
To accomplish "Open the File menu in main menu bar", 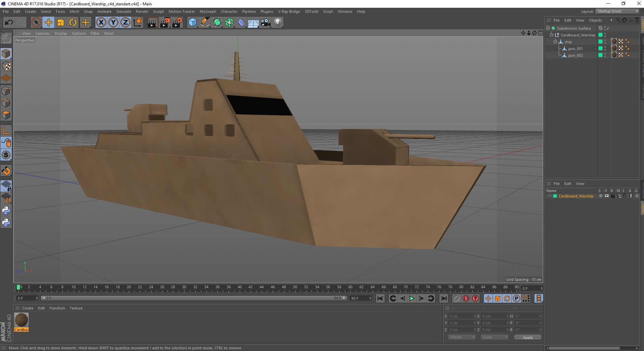I will (x=6, y=11).
